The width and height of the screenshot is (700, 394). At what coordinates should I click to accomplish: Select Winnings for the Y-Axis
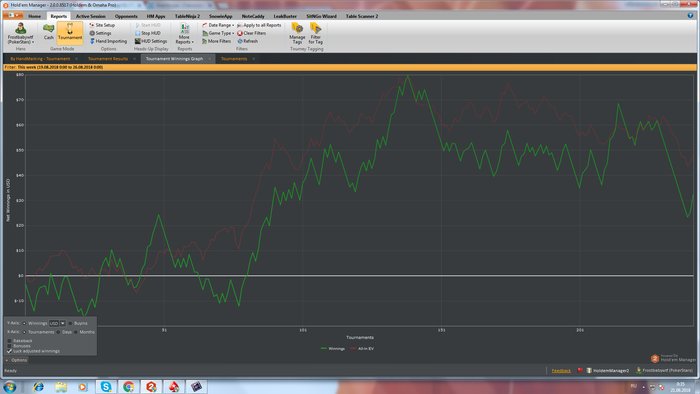click(25, 323)
